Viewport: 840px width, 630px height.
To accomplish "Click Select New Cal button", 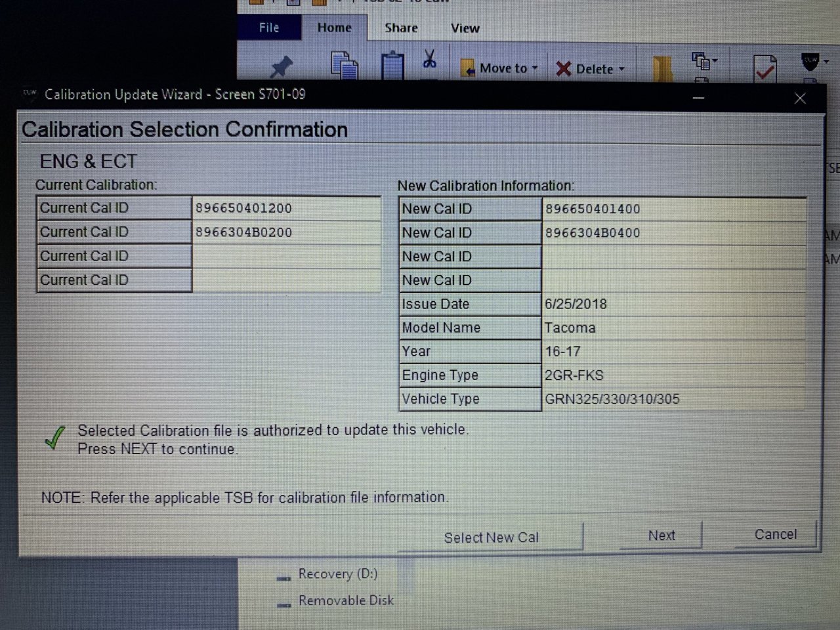I will pyautogui.click(x=491, y=537).
